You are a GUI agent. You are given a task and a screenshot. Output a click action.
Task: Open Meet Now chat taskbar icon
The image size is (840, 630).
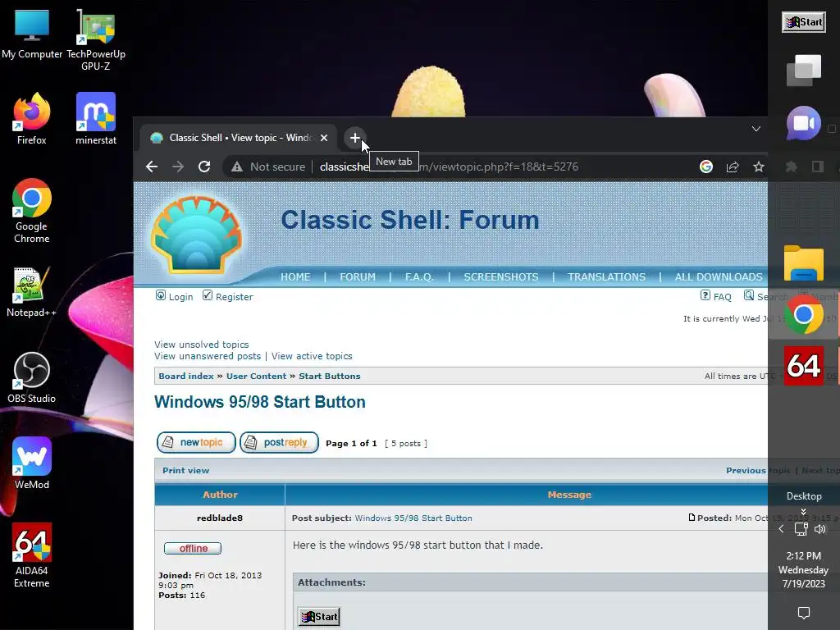tap(804, 123)
